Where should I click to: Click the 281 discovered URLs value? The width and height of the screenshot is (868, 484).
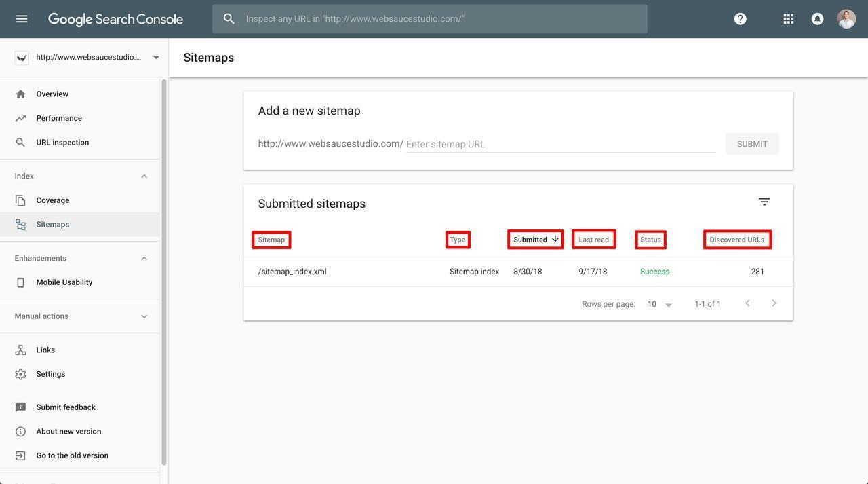757,272
